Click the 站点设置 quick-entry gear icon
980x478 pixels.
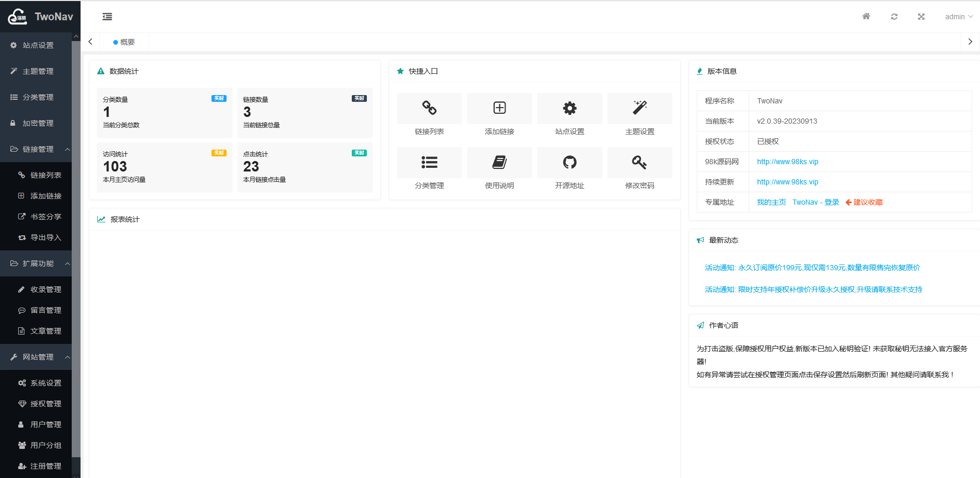point(570,108)
